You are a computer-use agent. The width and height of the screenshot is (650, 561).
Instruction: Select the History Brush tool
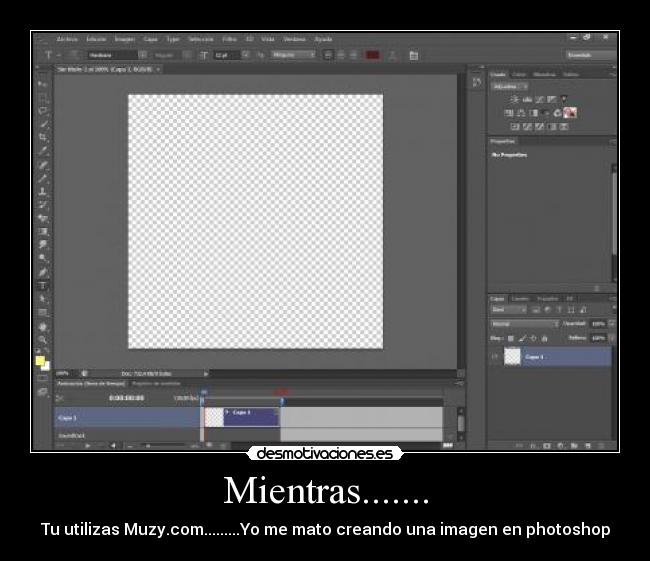click(x=43, y=205)
